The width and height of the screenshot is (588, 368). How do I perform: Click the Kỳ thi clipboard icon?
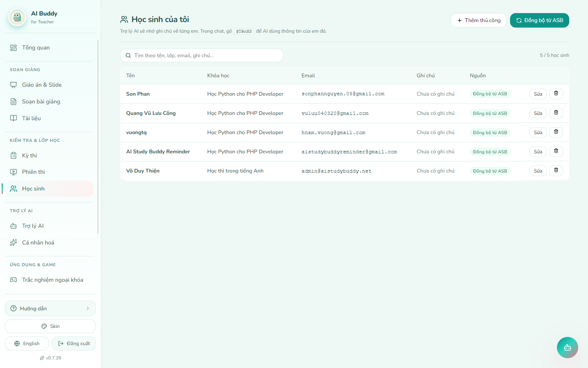[13, 156]
